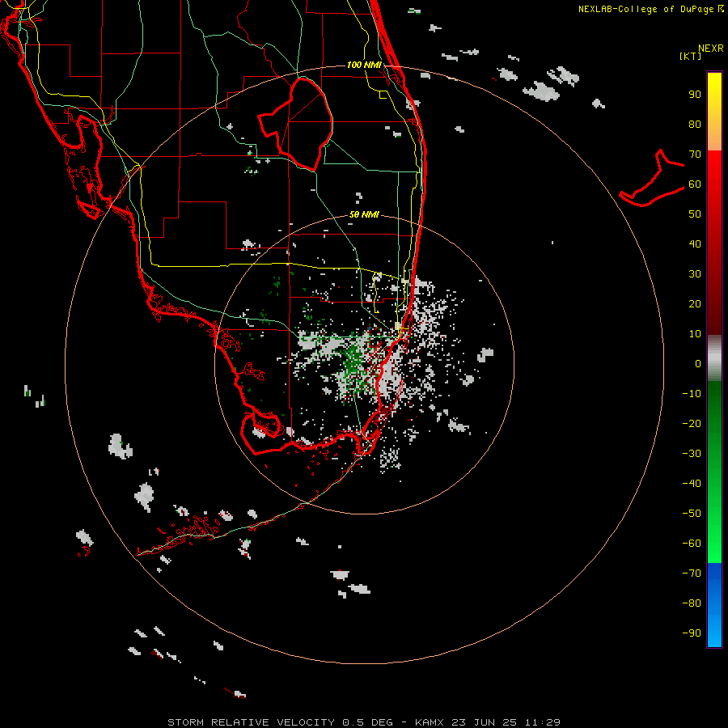
Task: Click the 60 value on velocity scale
Action: (695, 184)
